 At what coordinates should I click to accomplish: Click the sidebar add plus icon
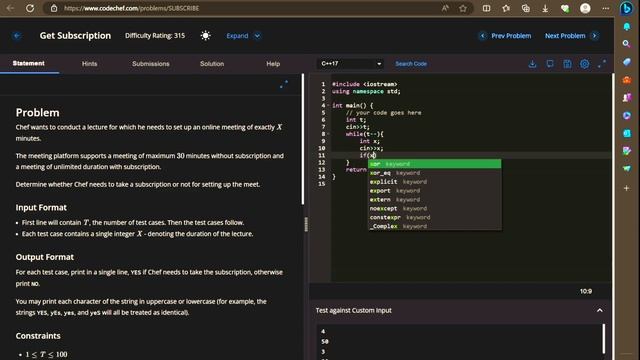627,188
